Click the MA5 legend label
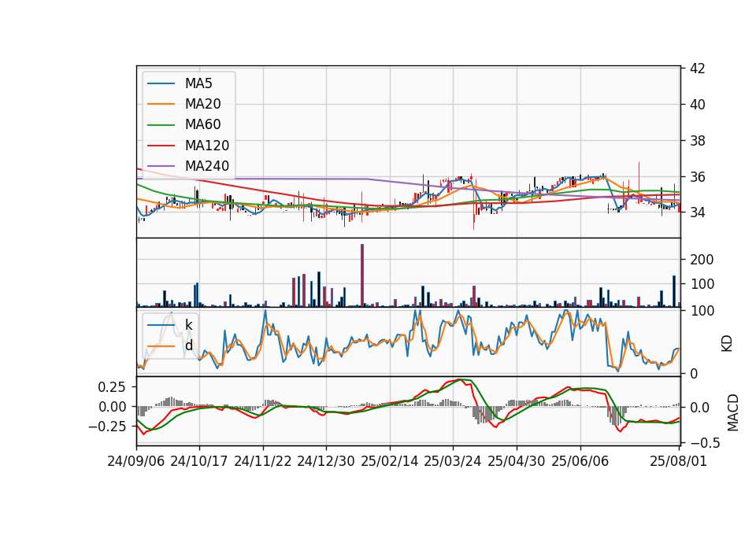The image size is (756, 543). point(198,83)
